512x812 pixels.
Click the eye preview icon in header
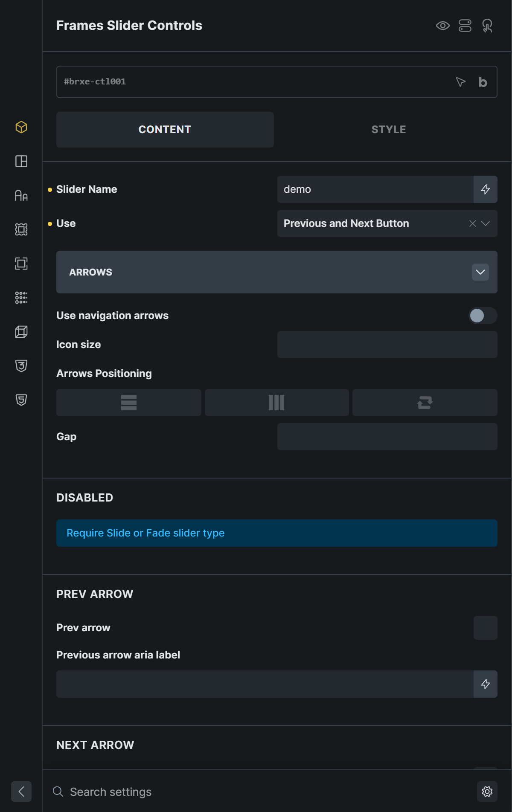(443, 26)
